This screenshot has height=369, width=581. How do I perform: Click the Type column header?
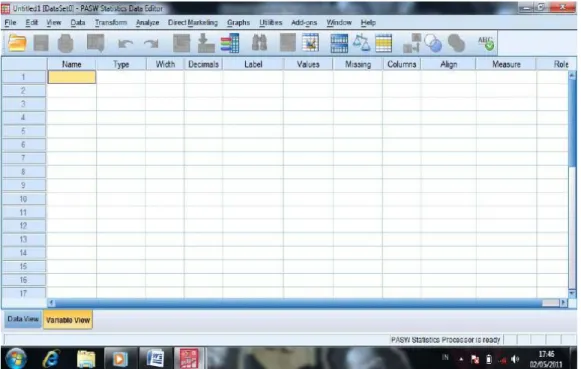(121, 64)
